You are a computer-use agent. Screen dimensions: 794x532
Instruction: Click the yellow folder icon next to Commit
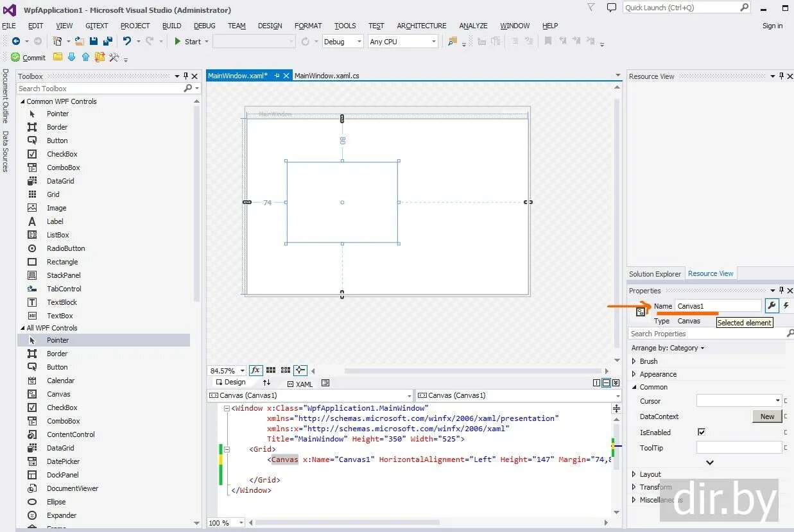coord(58,57)
